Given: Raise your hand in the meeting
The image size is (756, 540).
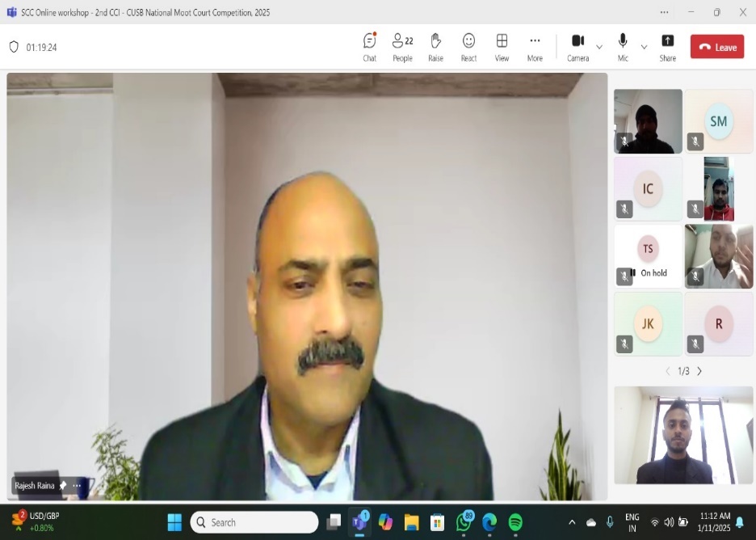Looking at the screenshot, I should tap(435, 47).
